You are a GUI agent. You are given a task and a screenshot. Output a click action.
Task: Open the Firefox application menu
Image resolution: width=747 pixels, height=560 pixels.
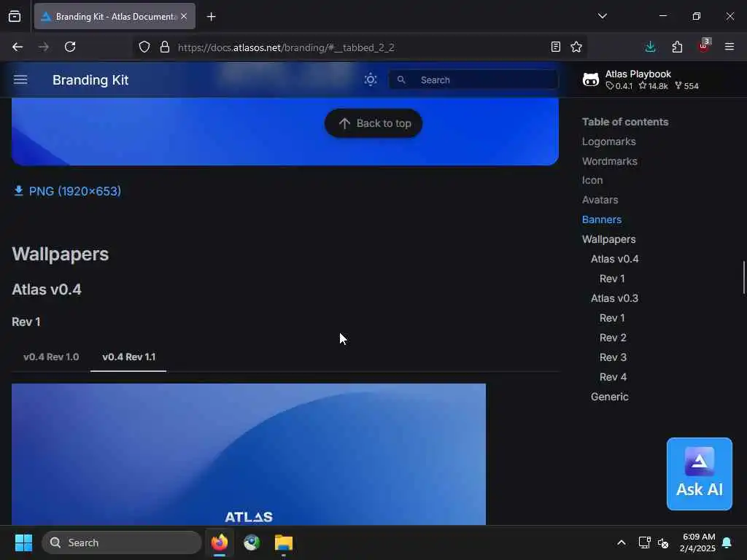pos(729,47)
